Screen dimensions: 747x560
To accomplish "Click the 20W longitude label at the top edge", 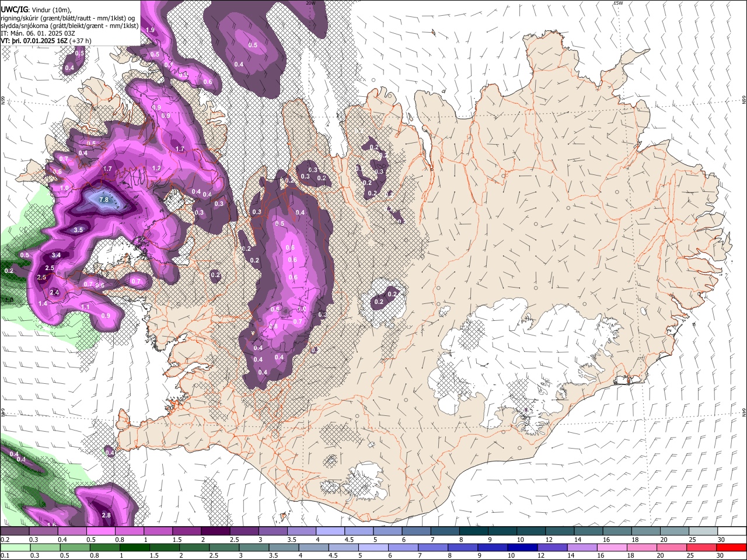I will pyautogui.click(x=311, y=3).
